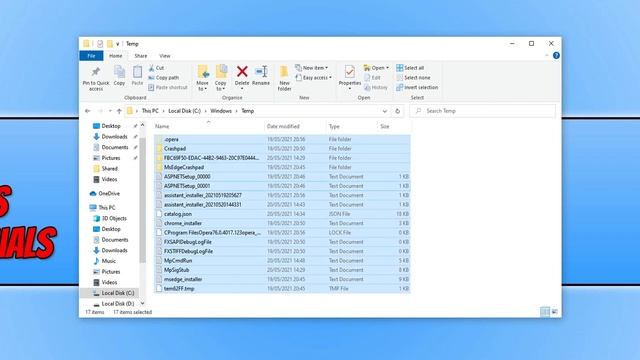Switch to the View ribbon tab
The height and width of the screenshot is (360, 640).
coord(165,56)
